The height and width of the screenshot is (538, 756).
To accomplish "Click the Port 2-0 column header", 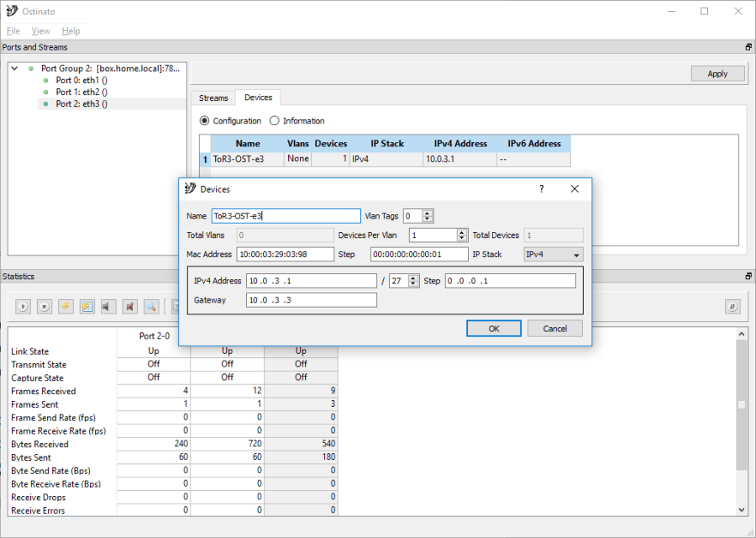I will 155,335.
